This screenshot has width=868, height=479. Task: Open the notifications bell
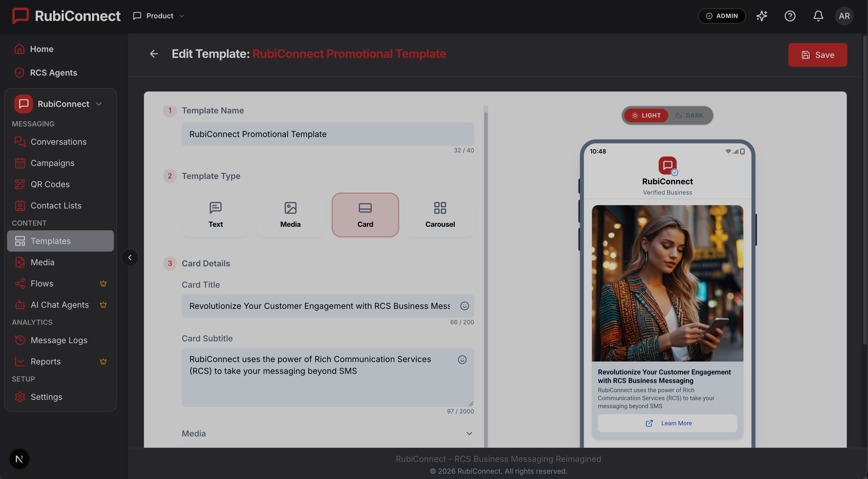coord(818,16)
